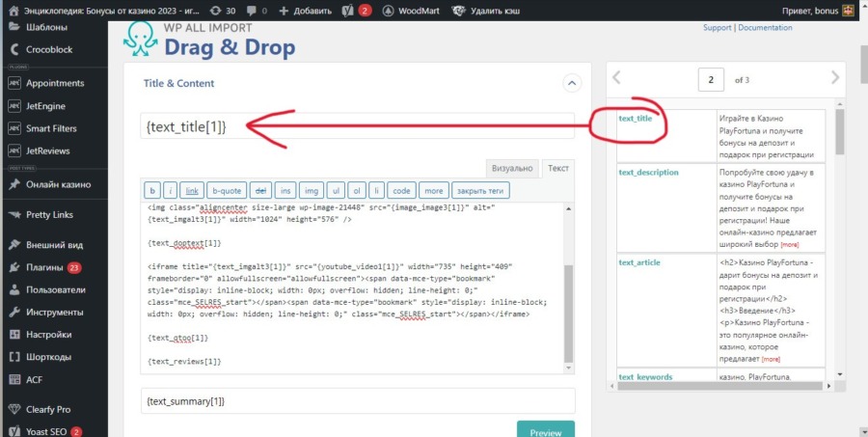Image resolution: width=868 pixels, height=437 pixels.
Task: Click the b bold quicktag button
Action: pos(152,191)
